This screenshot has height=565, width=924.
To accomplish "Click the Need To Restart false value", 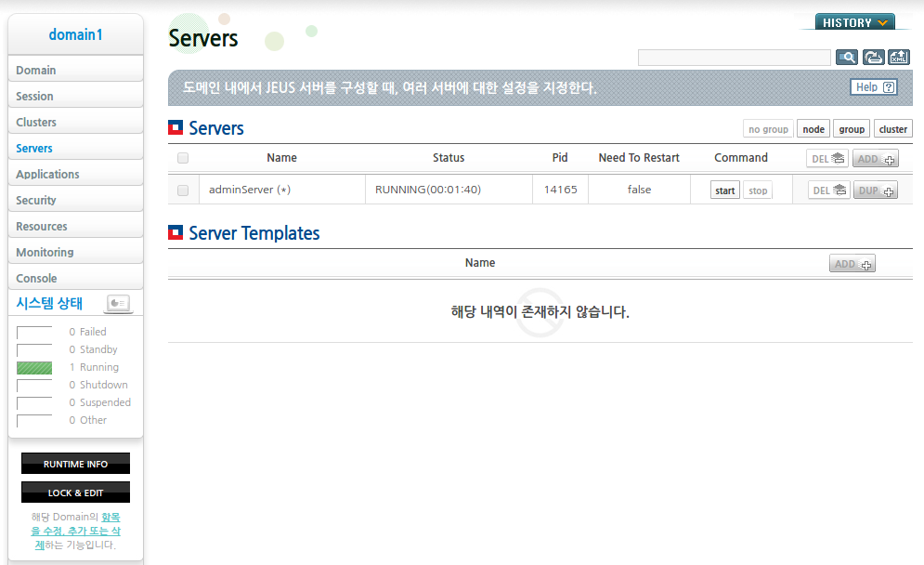I will click(x=639, y=190).
